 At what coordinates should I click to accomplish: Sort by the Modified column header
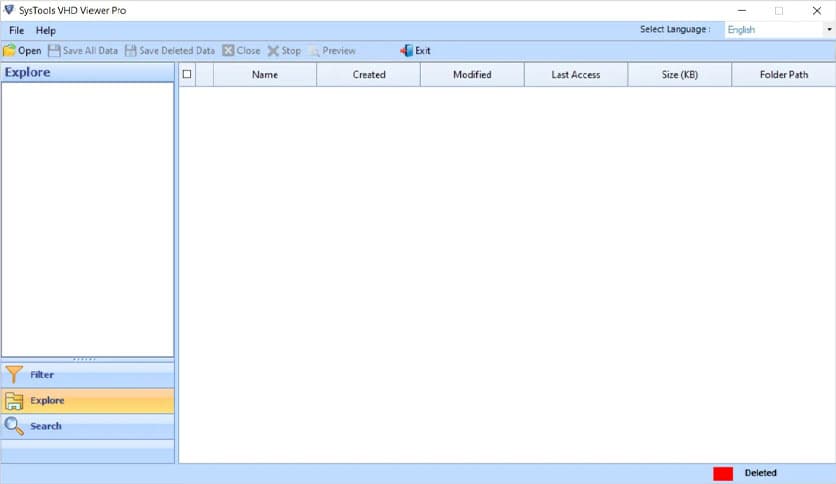click(472, 75)
